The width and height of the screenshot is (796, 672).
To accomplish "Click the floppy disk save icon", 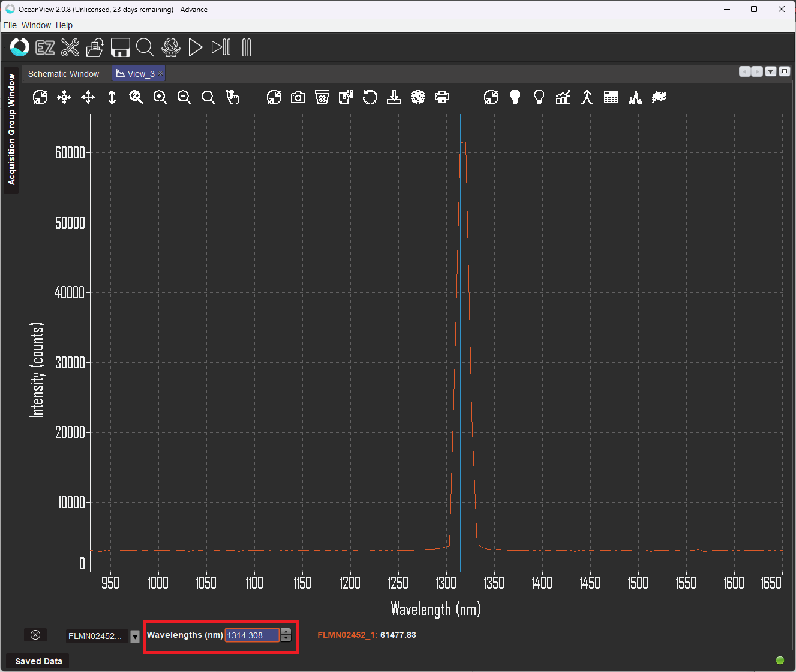I will [121, 47].
